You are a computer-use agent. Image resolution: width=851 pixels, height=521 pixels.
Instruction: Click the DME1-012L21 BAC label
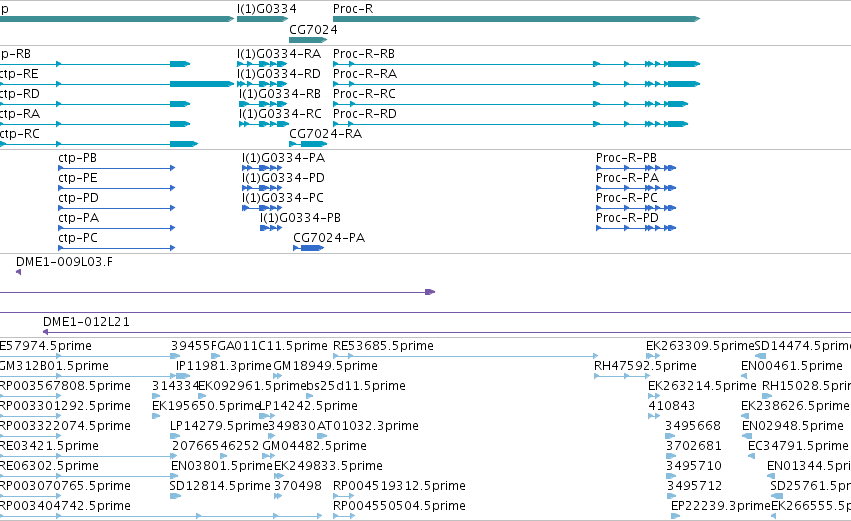tap(86, 322)
